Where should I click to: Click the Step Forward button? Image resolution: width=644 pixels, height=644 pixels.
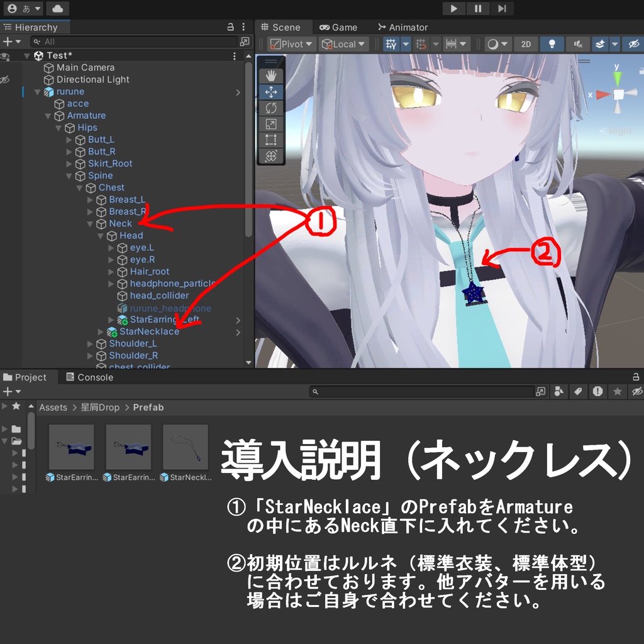click(x=501, y=8)
